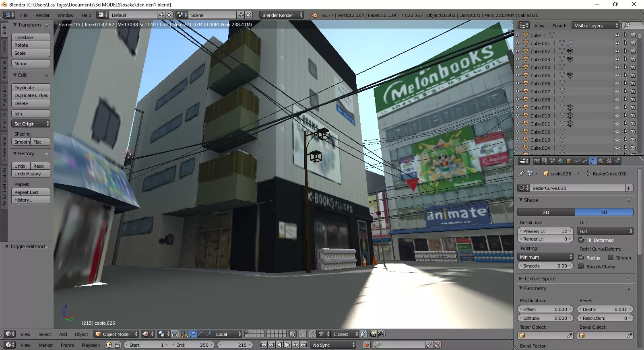Click the Preview U resolution slider field
644x350 pixels.
[x=545, y=231]
